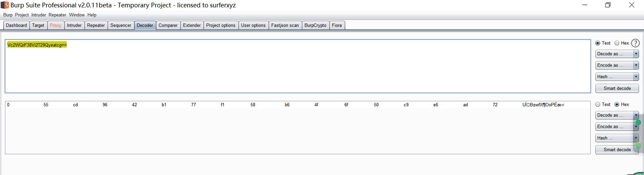Click hex cell '55' in output row
This screenshot has height=175, width=644.
point(46,105)
